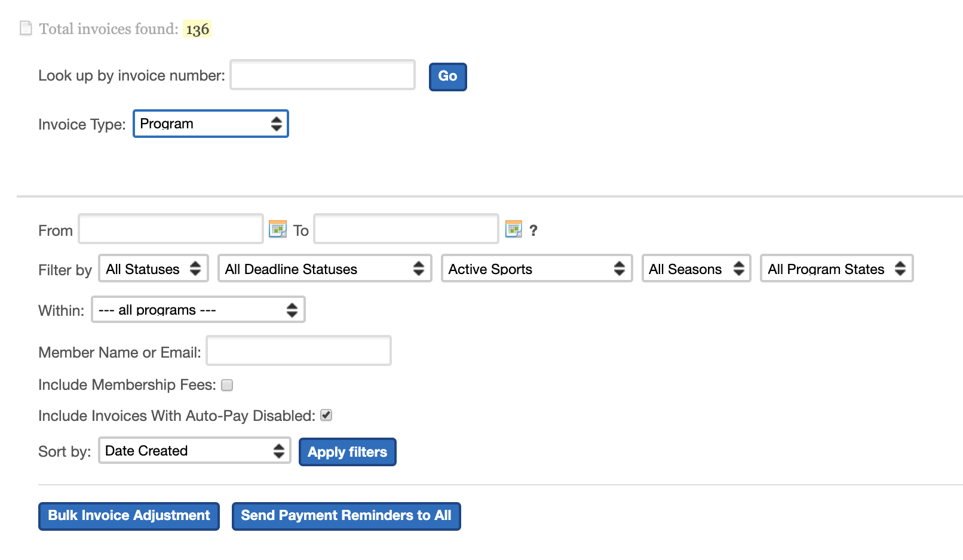Click the invoice number lookup field

(x=321, y=75)
